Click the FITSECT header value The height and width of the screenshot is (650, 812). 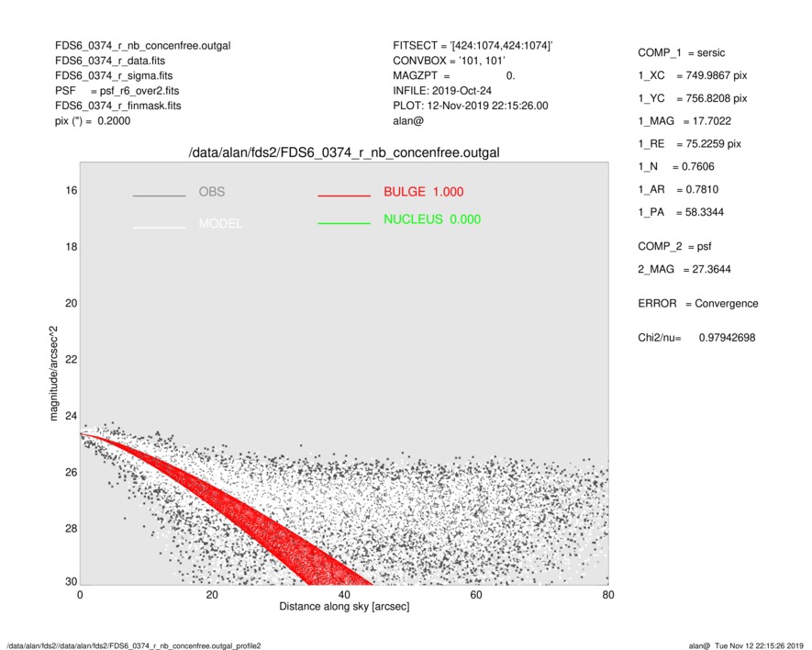[x=473, y=45]
